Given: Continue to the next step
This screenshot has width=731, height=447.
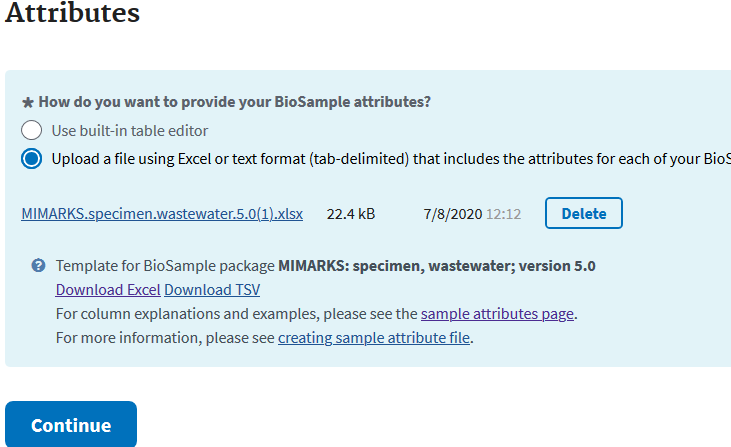Looking at the screenshot, I should pos(71,424).
